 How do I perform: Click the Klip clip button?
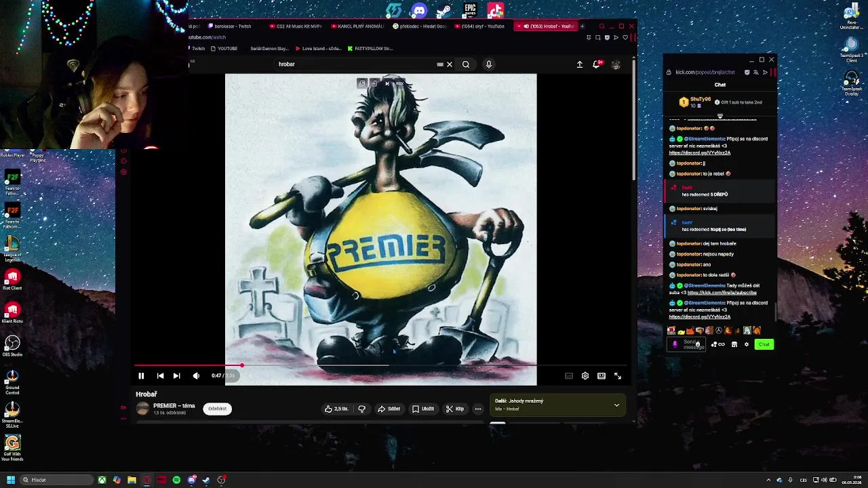tap(454, 409)
